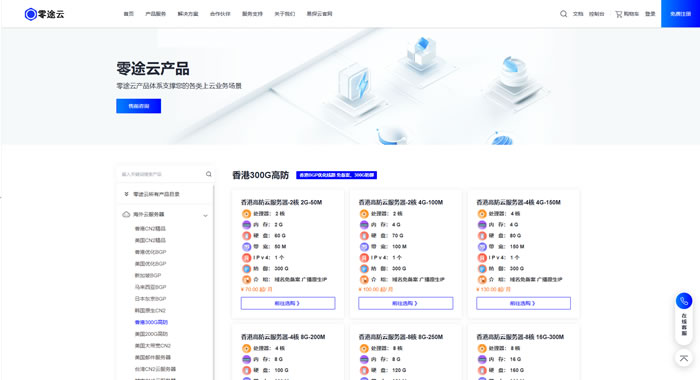Image resolution: width=700 pixels, height=380 pixels.
Task: Click the blue phone contact icon
Action: (683, 301)
